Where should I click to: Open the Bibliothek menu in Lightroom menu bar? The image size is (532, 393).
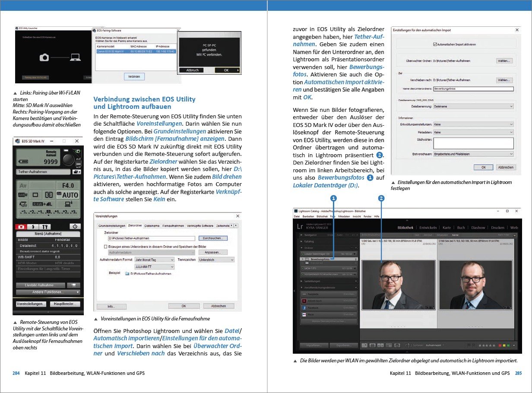(x=322, y=216)
